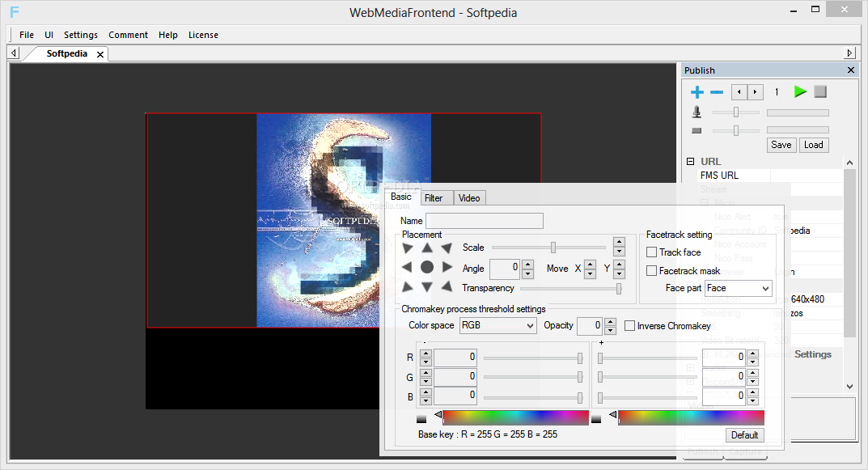The image size is (868, 470).
Task: Open the Settings menu
Action: click(x=81, y=35)
